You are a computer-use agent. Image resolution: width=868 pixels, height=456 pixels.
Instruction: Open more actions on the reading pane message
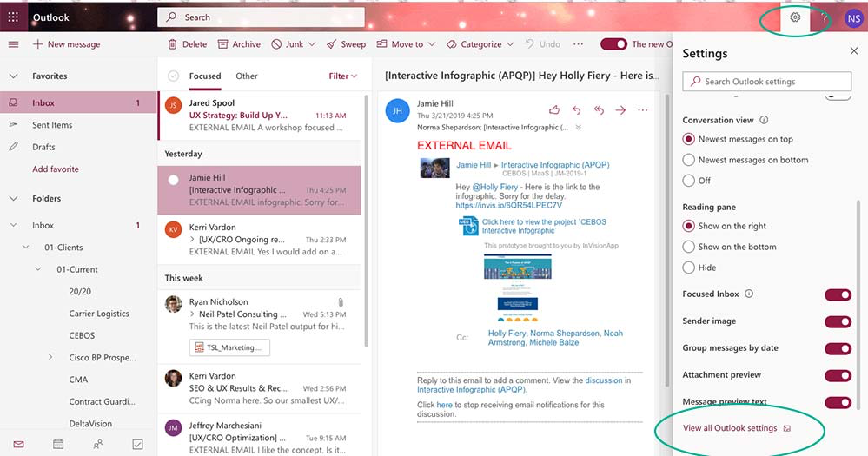642,110
